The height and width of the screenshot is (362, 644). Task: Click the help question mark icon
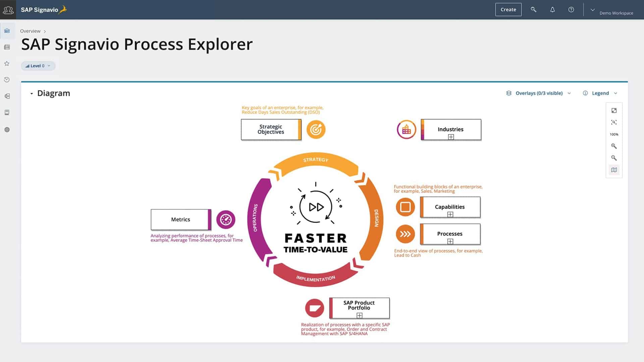pyautogui.click(x=571, y=10)
